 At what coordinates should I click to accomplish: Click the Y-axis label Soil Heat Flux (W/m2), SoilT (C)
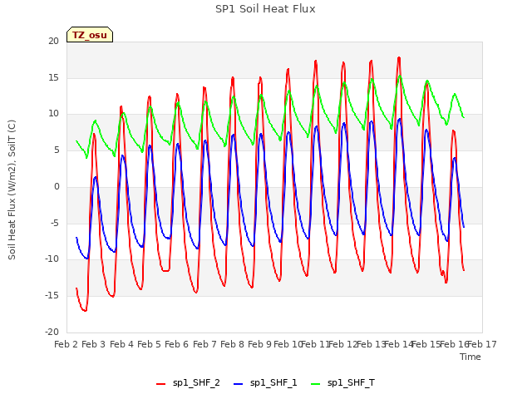(x=12, y=190)
